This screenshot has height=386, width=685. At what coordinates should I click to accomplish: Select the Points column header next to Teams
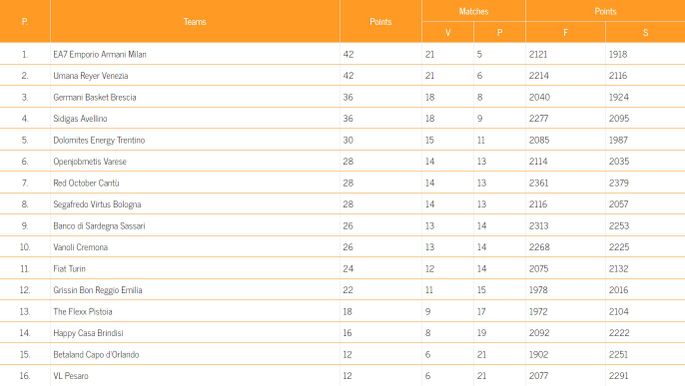click(x=381, y=21)
